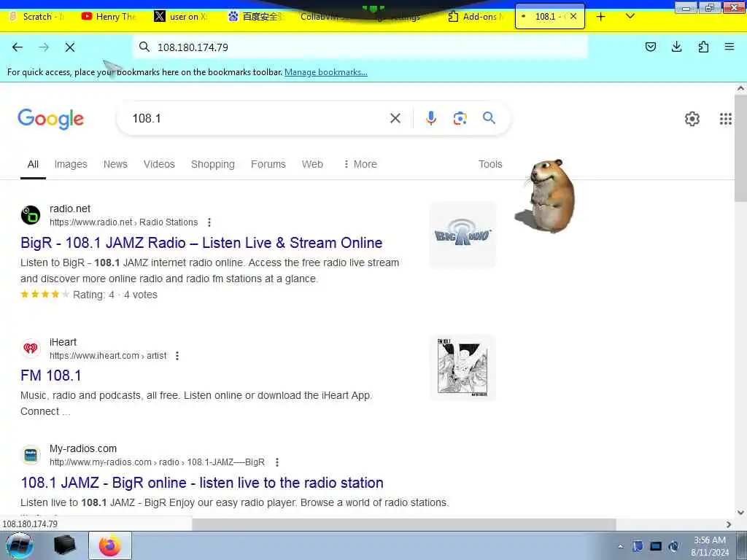Open 108.1 JAMZ - BigR online link
The image size is (747, 560).
pyautogui.click(x=202, y=483)
